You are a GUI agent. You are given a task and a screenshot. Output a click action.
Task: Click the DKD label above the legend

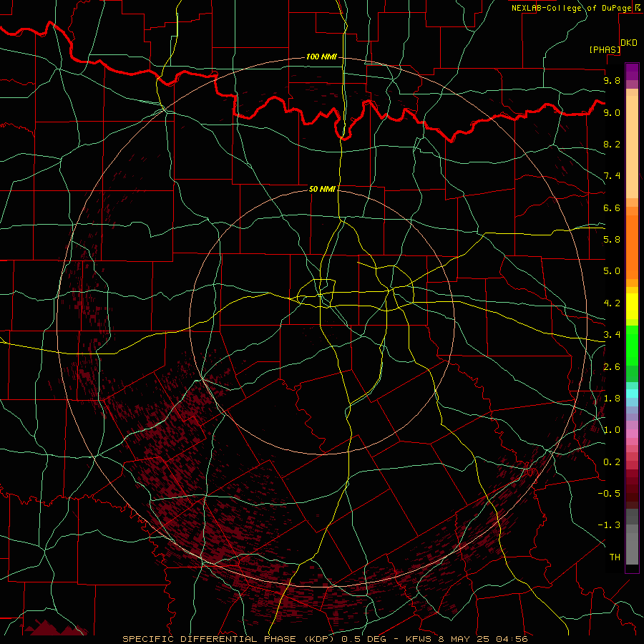tap(629, 43)
